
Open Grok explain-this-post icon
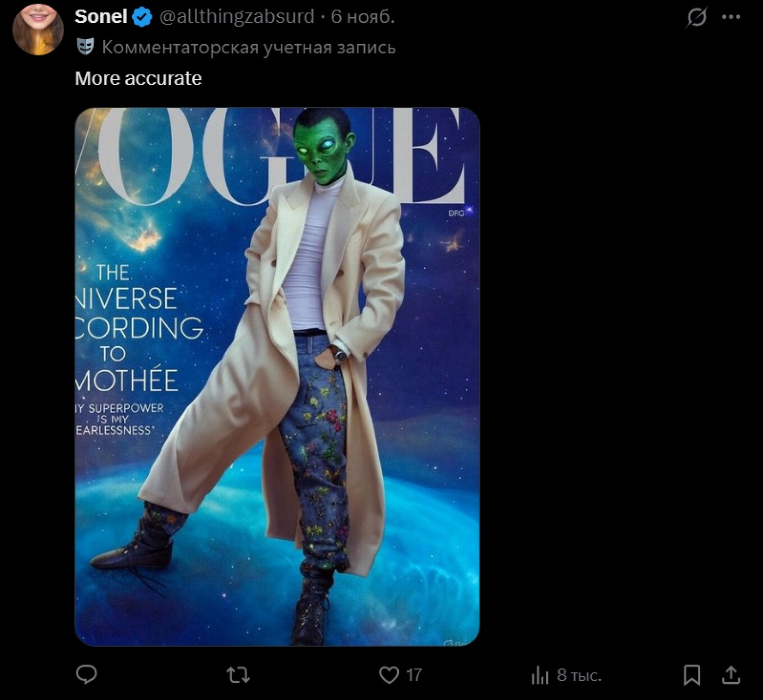pos(696,18)
